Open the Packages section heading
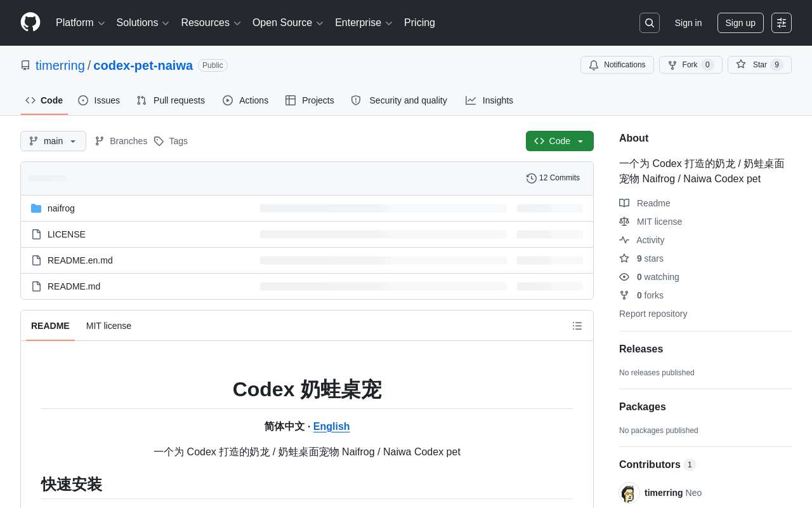812x508 pixels. click(x=643, y=407)
